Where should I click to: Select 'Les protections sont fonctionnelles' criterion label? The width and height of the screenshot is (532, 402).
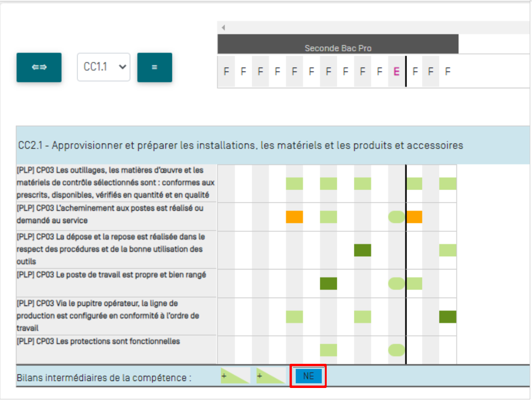[98, 341]
